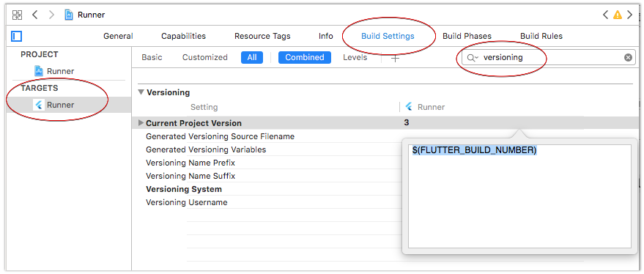Click the FLUTTER_BUILD_NUMBER value text field
644x274 pixels.
[519, 196]
